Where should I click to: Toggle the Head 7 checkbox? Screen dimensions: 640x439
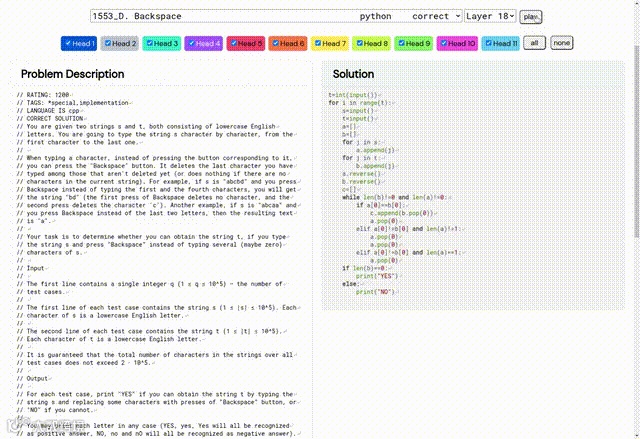coord(318,43)
